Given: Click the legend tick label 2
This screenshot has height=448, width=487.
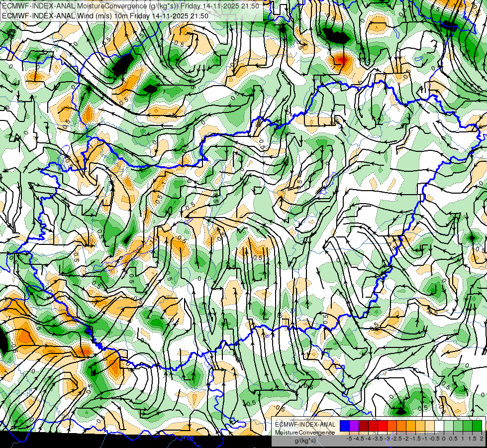Looking at the screenshot, I should (x=482, y=439).
